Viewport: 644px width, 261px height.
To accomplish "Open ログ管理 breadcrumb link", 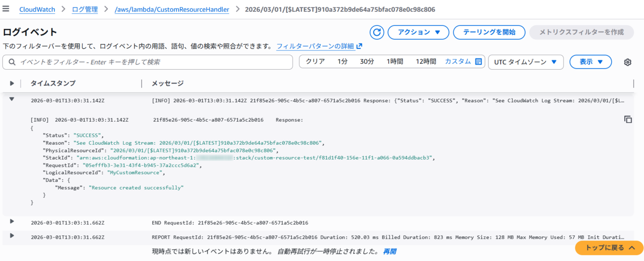I will [85, 9].
